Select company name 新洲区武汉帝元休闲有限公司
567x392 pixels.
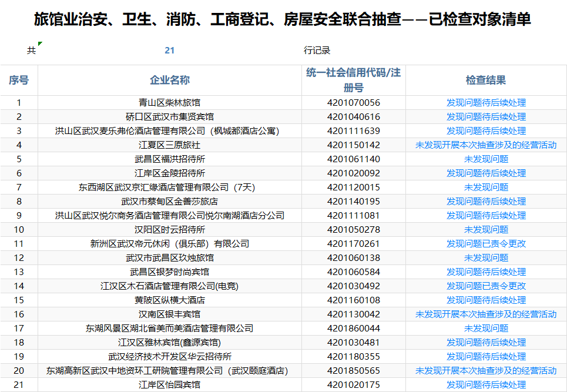click(170, 244)
